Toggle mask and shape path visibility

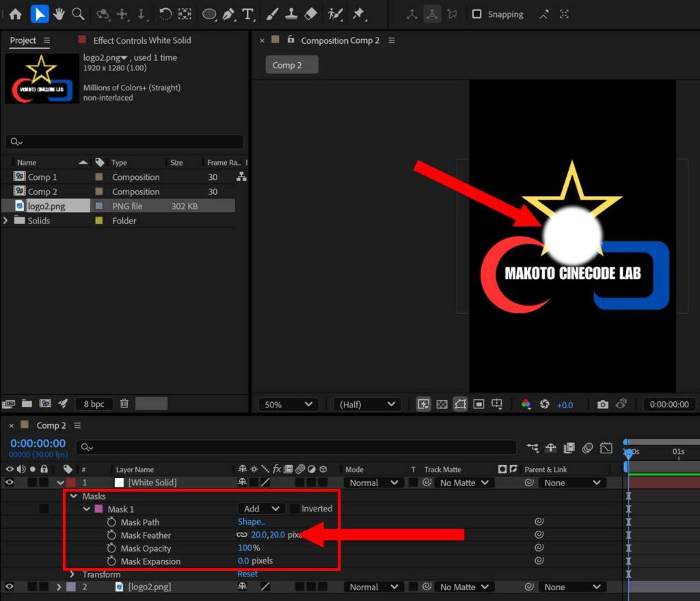click(x=460, y=405)
